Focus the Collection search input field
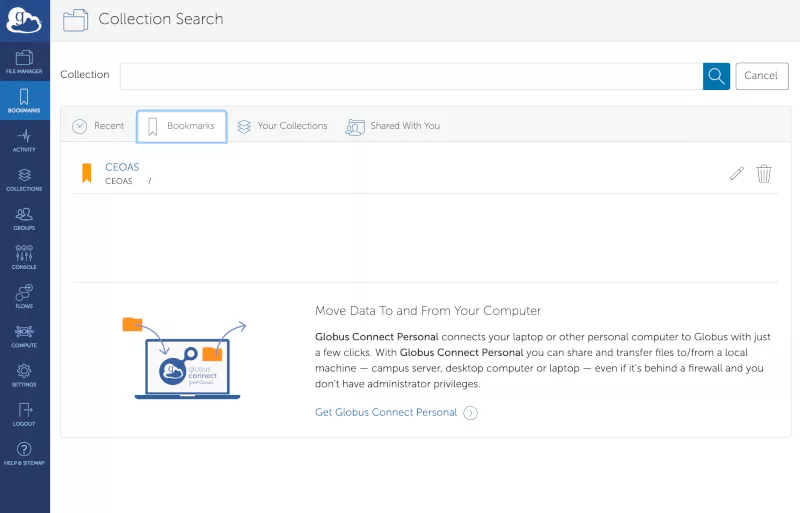The width and height of the screenshot is (800, 513). (411, 76)
